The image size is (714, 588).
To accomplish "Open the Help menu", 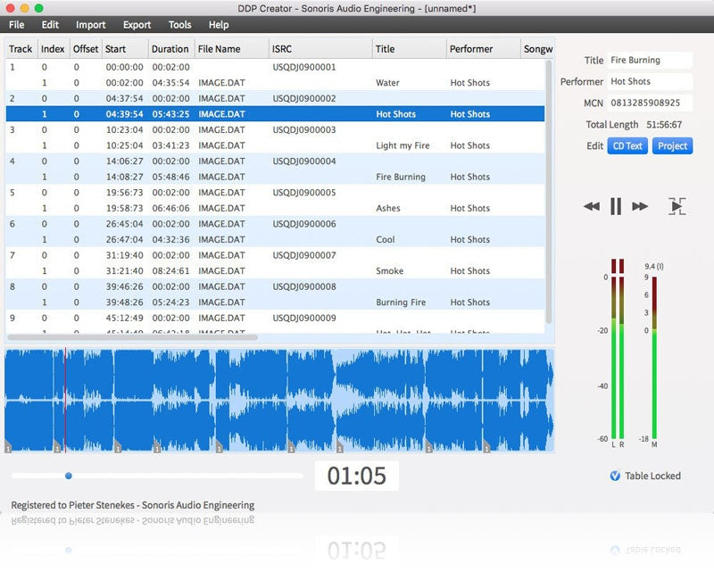I will pos(219,25).
